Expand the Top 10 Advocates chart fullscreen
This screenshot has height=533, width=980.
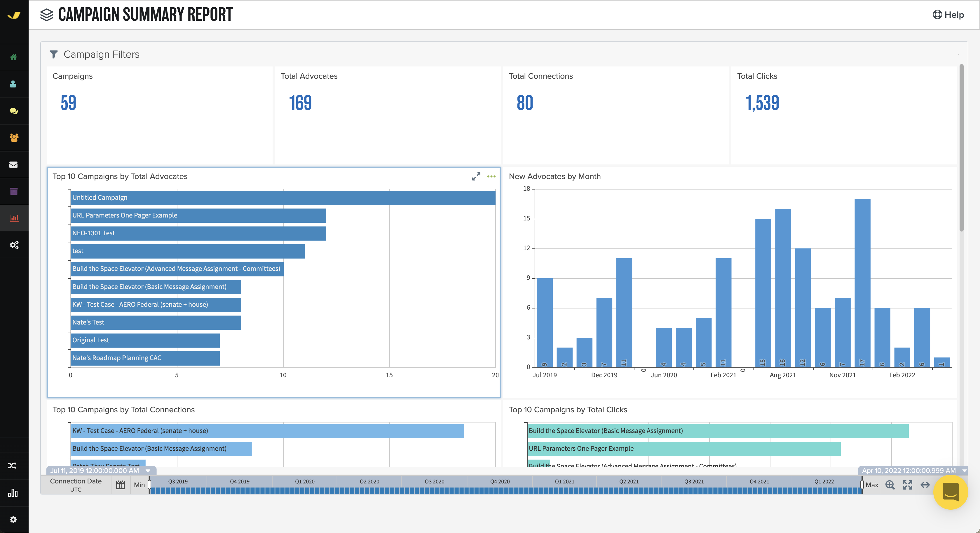[476, 176]
